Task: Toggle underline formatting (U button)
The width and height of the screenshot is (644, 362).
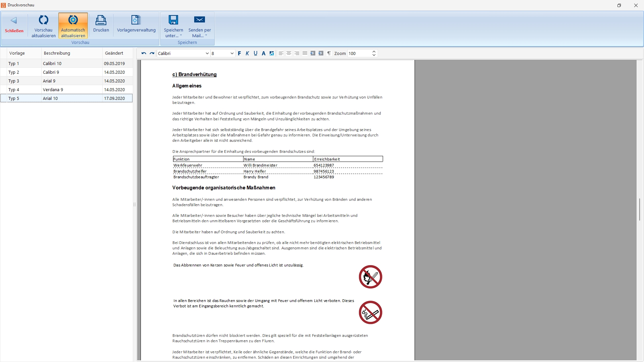Action: 255,53
